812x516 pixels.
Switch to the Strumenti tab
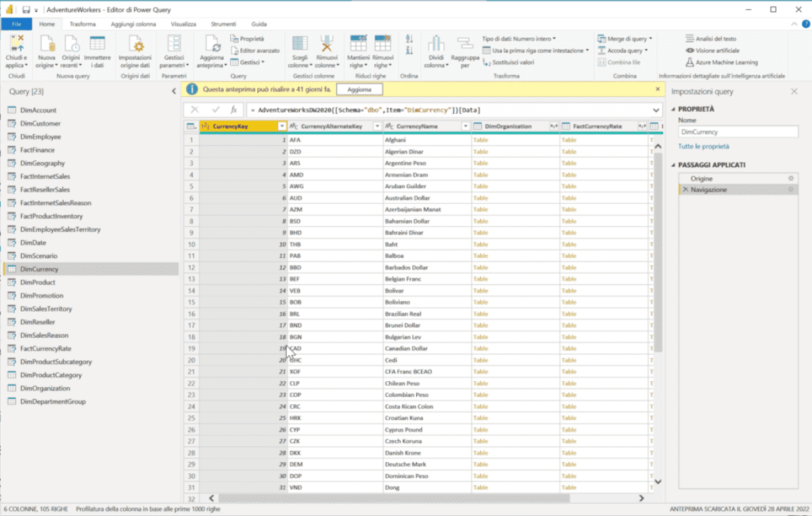point(223,24)
